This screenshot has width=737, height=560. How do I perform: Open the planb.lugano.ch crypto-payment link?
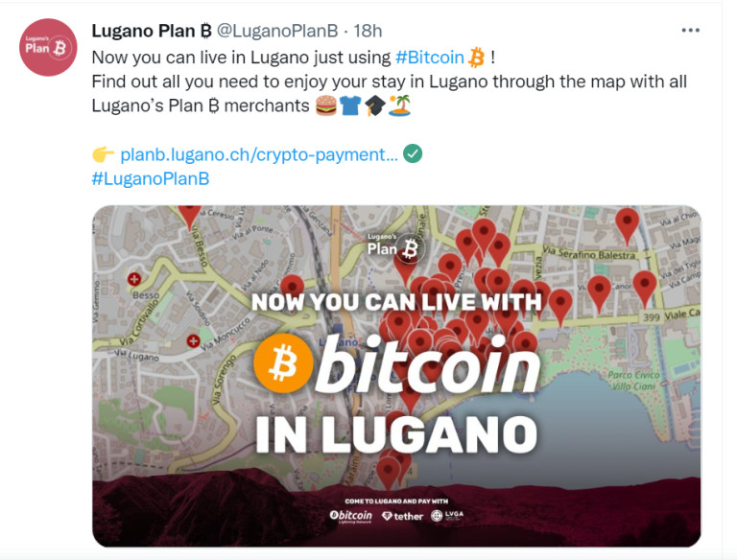coord(259,154)
